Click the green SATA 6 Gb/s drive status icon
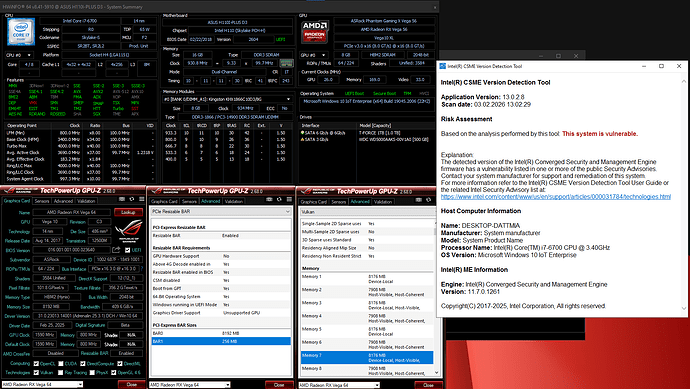This screenshot has height=389, width=690. click(302, 132)
